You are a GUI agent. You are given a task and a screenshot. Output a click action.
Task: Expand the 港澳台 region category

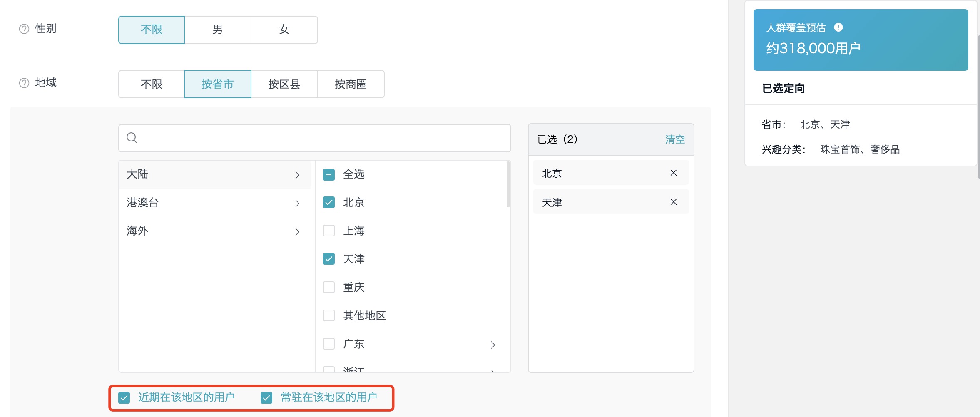point(215,203)
